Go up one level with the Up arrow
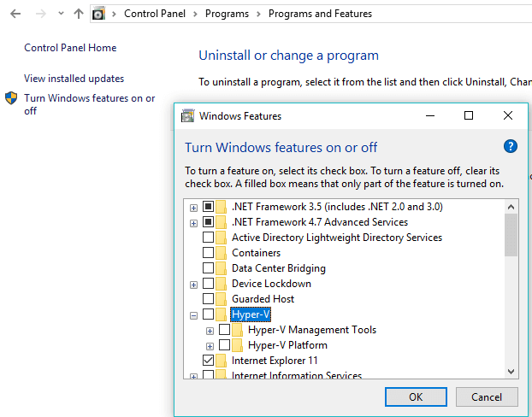Image resolution: width=532 pixels, height=417 pixels. tap(79, 14)
